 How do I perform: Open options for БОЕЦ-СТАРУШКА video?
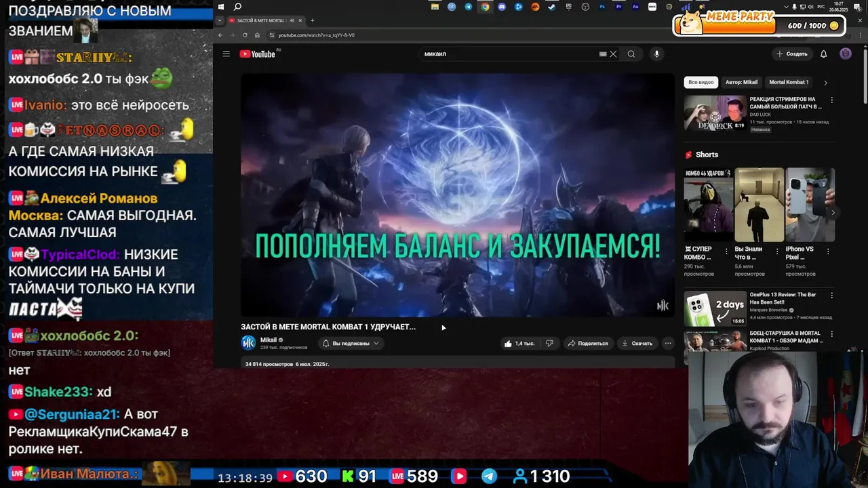(x=832, y=334)
